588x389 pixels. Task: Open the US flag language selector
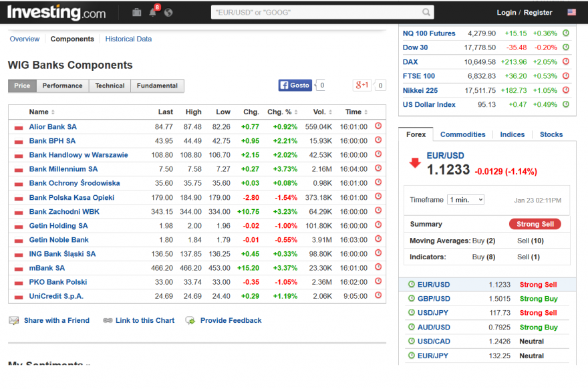[x=571, y=13]
